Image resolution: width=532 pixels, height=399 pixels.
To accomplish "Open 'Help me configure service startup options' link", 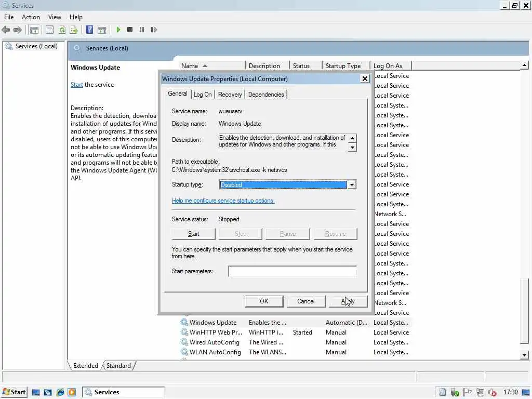I will (x=223, y=201).
